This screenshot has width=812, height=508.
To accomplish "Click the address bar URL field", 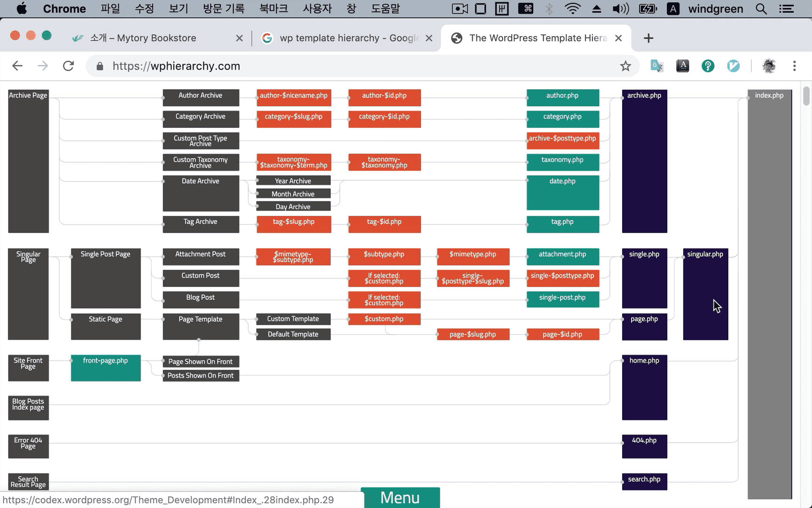I will click(362, 66).
